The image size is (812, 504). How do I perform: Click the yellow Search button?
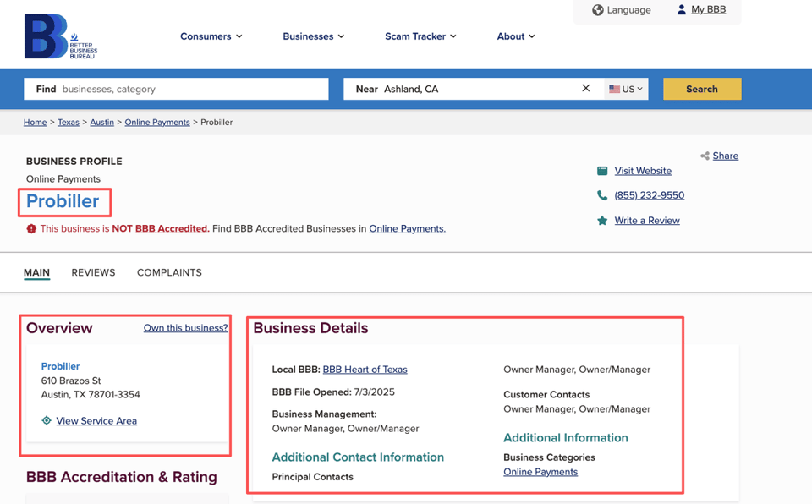pyautogui.click(x=702, y=89)
